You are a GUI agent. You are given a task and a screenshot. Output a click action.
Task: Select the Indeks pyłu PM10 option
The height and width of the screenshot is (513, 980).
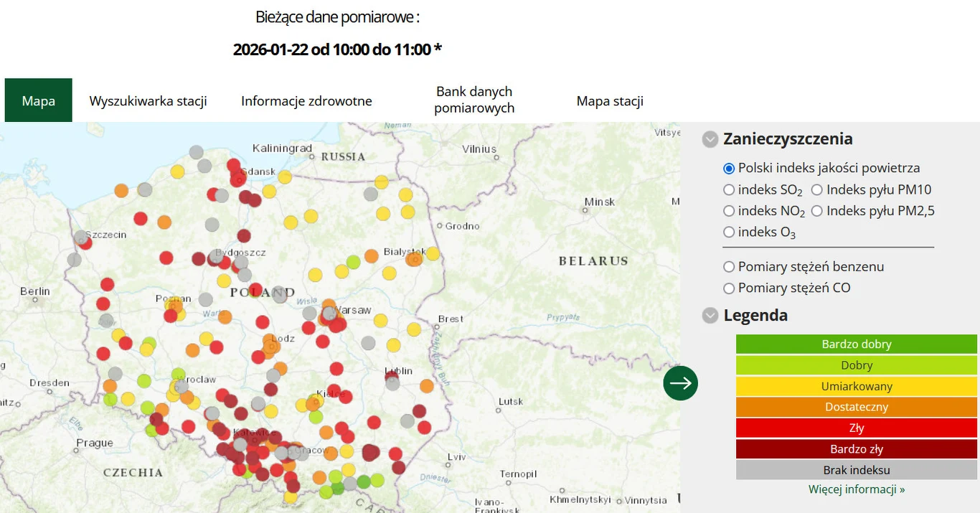point(816,189)
